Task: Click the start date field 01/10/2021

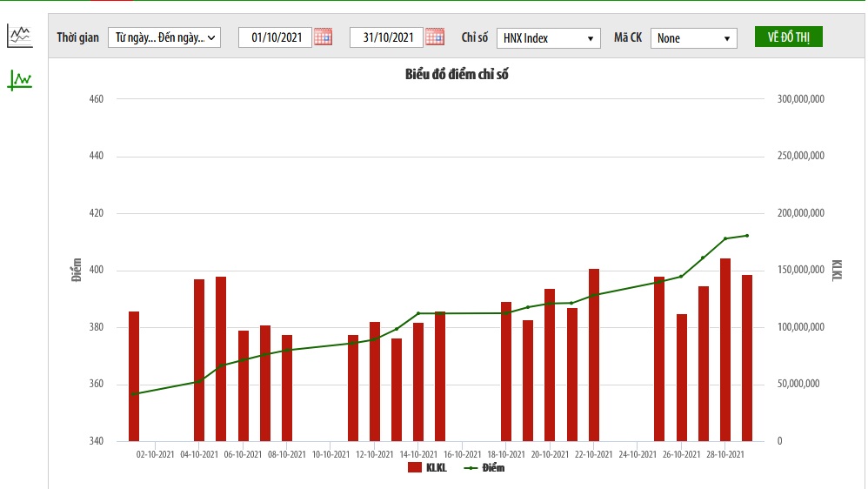Action: (x=276, y=37)
